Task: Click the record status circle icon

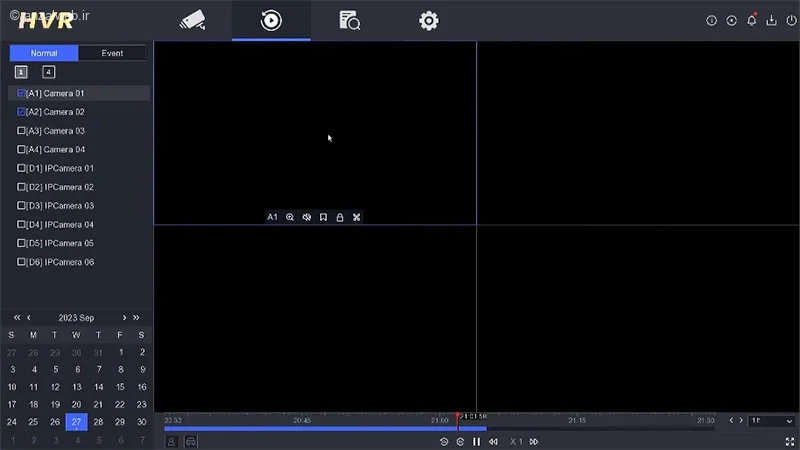Action: (x=731, y=20)
